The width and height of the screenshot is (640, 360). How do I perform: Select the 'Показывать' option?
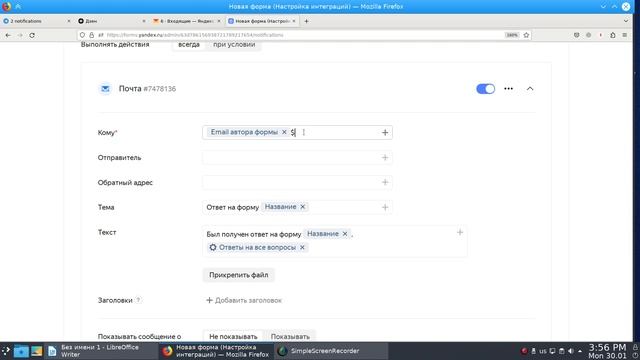(x=290, y=337)
